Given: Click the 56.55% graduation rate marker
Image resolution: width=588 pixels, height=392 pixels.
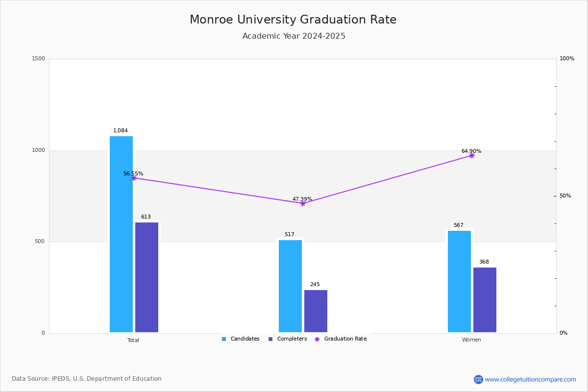Looking at the screenshot, I should 134,178.
